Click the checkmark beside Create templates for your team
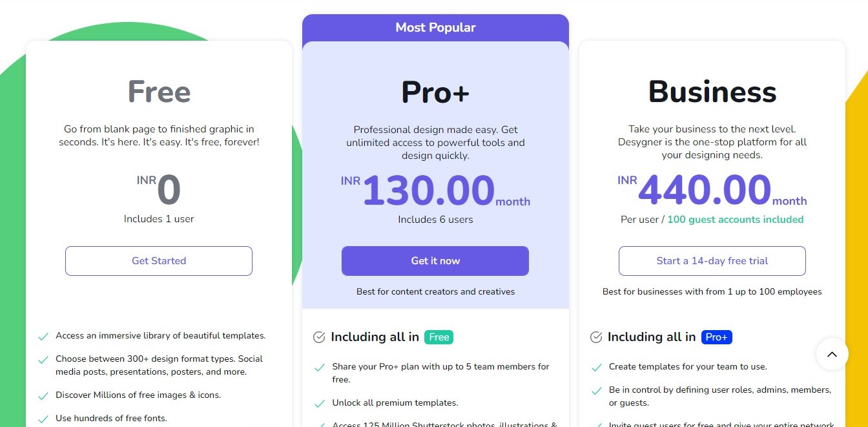 [597, 368]
